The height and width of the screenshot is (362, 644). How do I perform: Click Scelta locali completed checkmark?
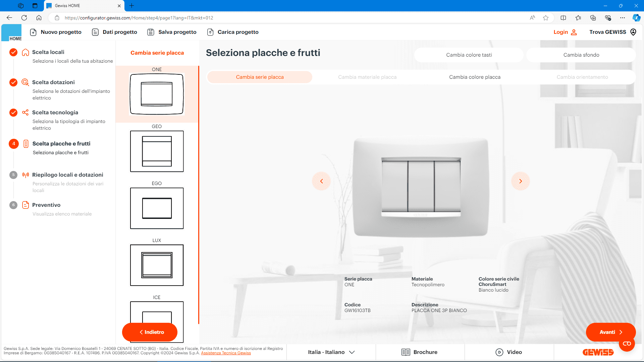(13, 52)
